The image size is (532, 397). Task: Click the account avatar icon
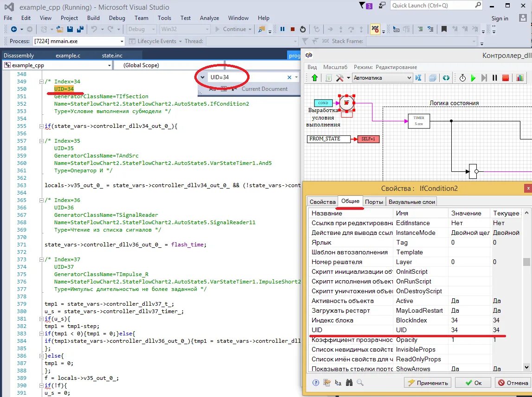(x=523, y=18)
